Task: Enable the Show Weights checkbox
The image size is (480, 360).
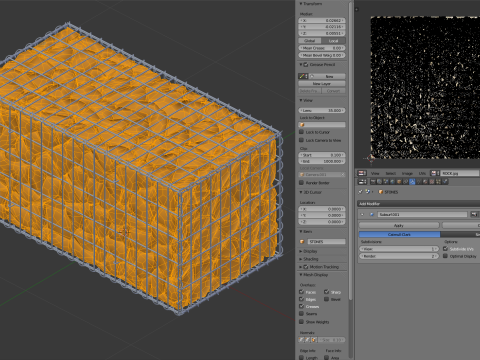Action: point(301,322)
